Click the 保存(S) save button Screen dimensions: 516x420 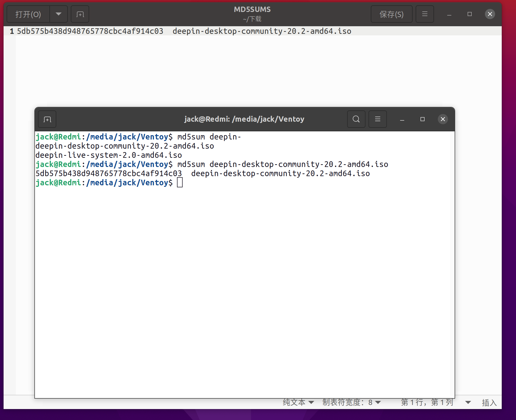pos(391,14)
